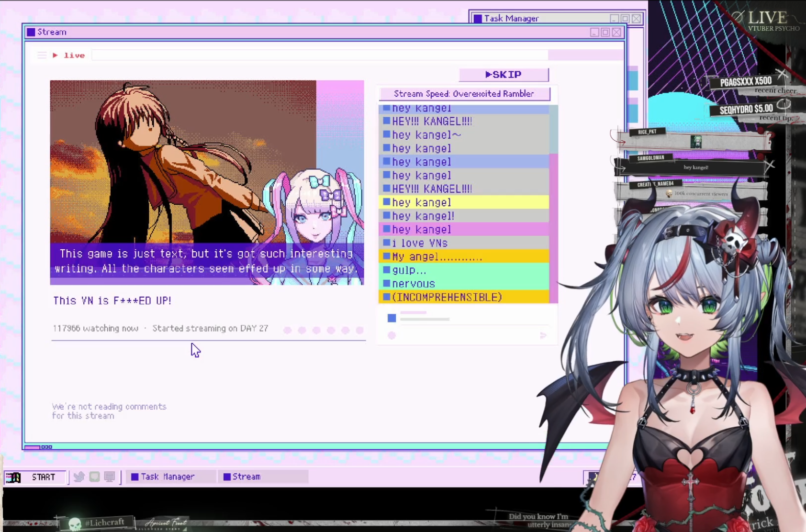This screenshot has height=532, width=806.
Task: Select the "(INCOMPREHENSIBLE)" chat comment
Action: [464, 297]
